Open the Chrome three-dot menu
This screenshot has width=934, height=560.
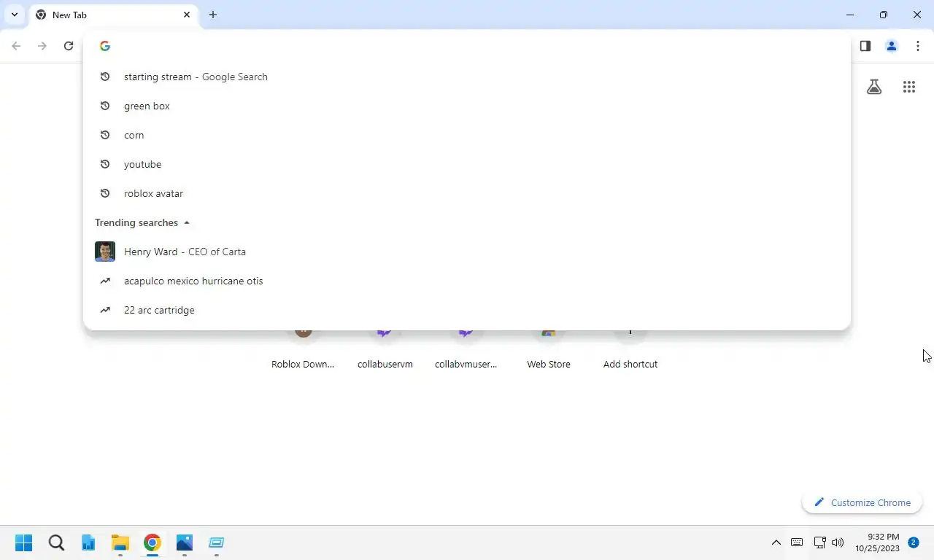[918, 46]
